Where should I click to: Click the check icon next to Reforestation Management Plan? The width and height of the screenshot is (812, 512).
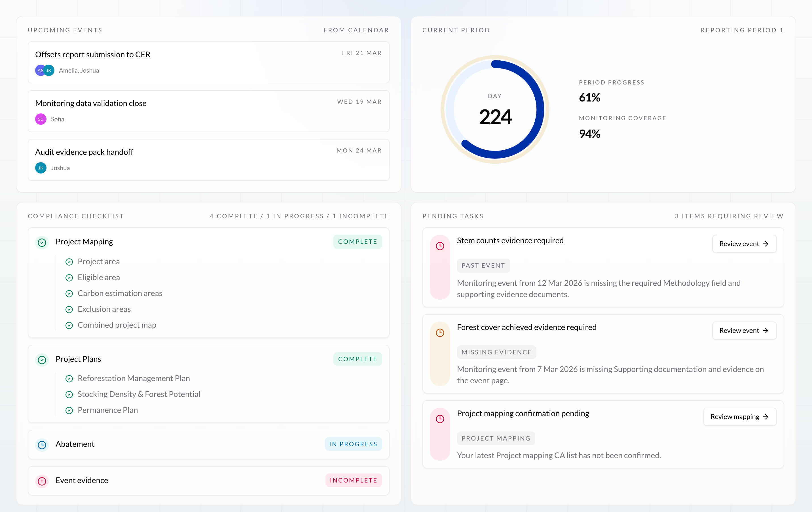[x=69, y=379]
